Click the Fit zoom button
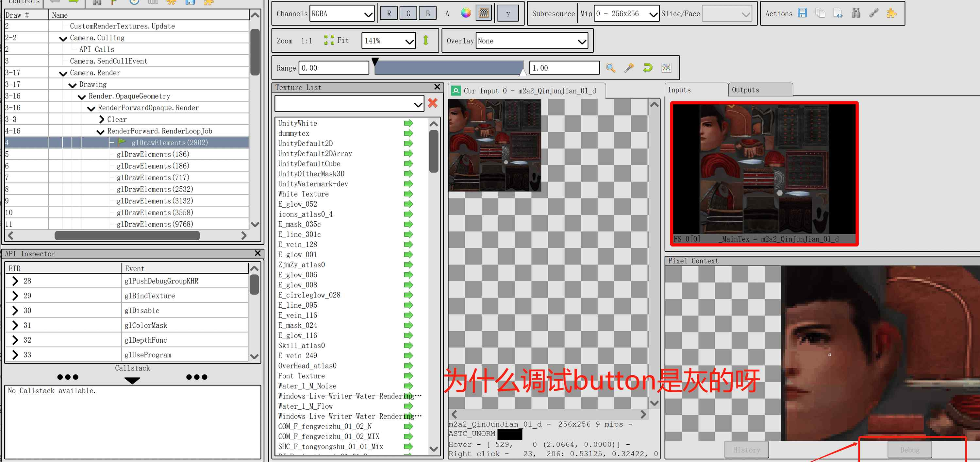Image resolution: width=980 pixels, height=462 pixels. [337, 40]
